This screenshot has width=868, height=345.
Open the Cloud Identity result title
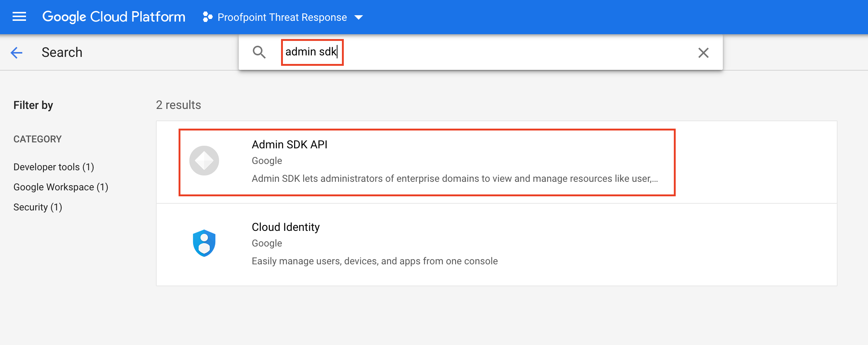[x=285, y=227]
